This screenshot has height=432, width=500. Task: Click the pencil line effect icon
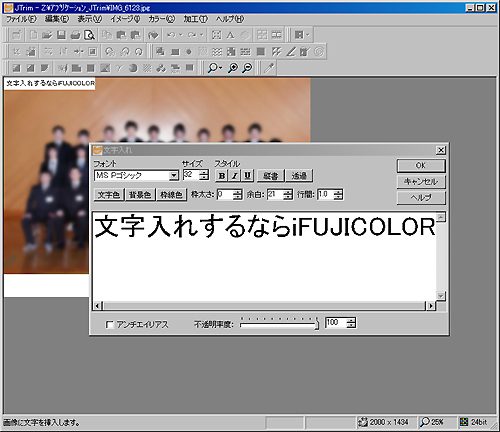click(291, 51)
